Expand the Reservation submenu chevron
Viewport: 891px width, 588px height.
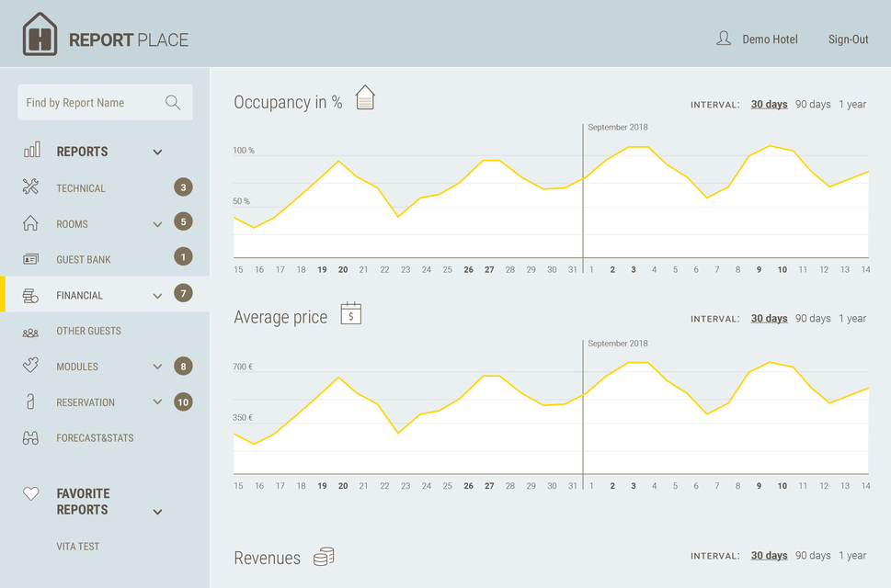[x=157, y=402]
